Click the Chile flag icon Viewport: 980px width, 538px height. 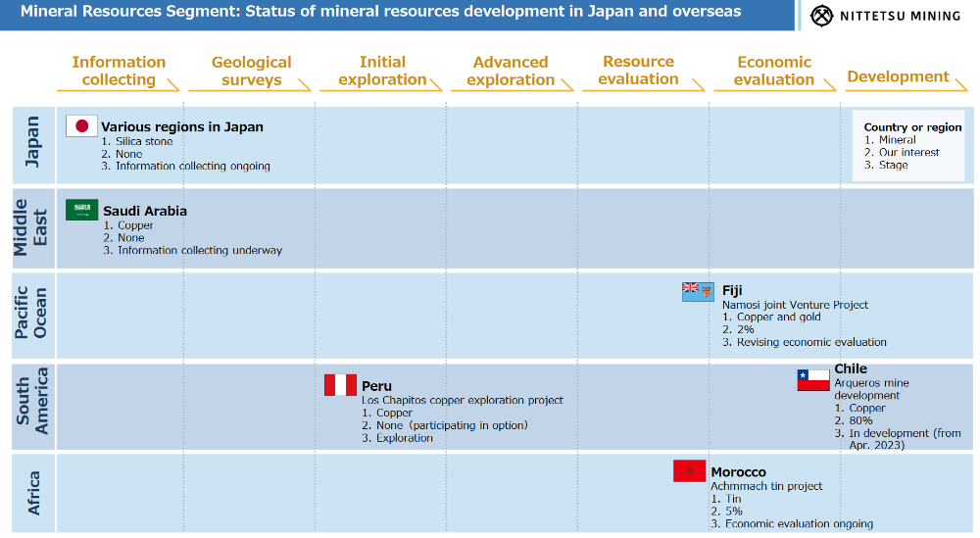point(812,380)
